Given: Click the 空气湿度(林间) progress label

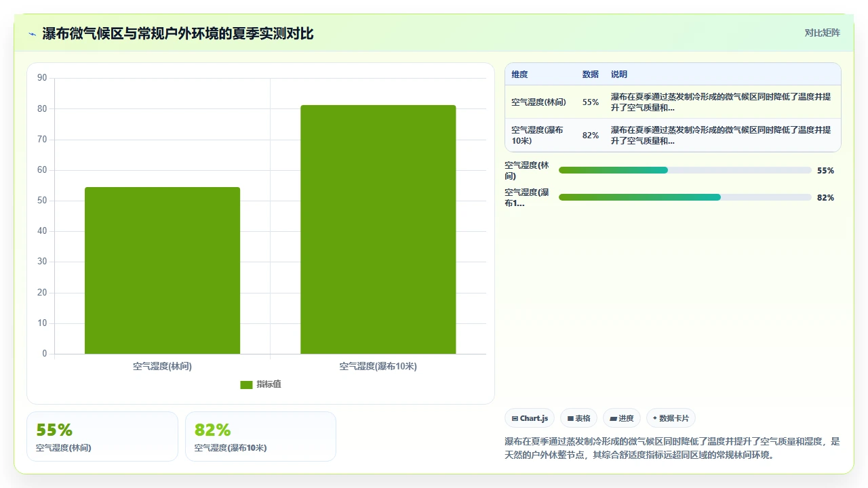Looking at the screenshot, I should pyautogui.click(x=527, y=170).
